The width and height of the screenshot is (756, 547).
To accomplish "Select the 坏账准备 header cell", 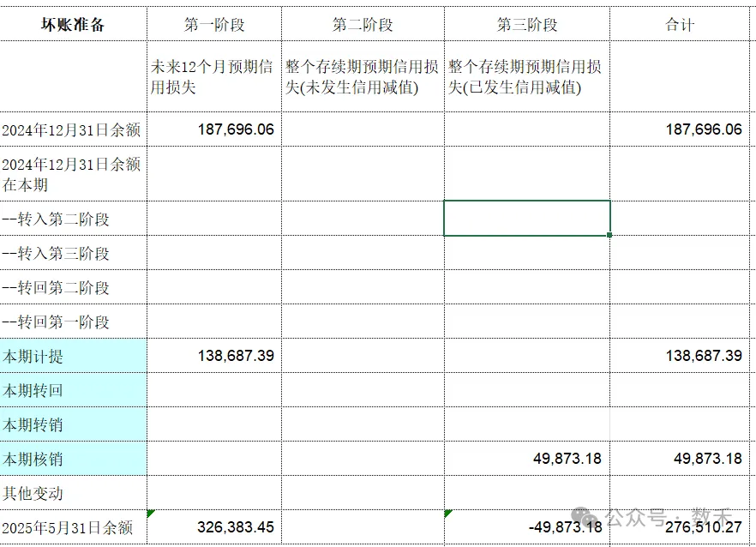I will [73, 24].
